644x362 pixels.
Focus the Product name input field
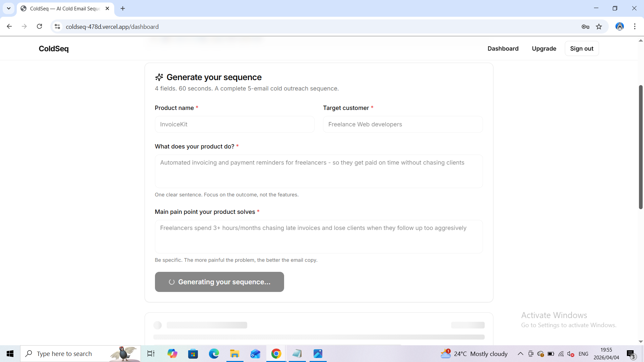click(234, 124)
